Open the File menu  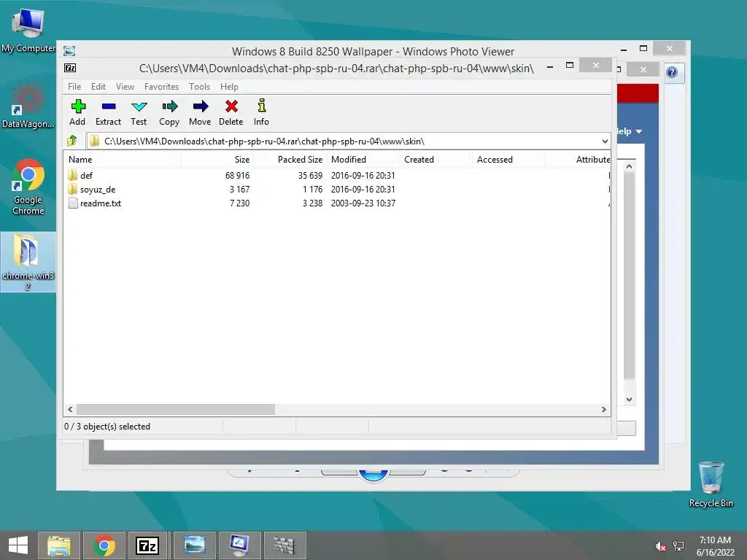click(74, 87)
